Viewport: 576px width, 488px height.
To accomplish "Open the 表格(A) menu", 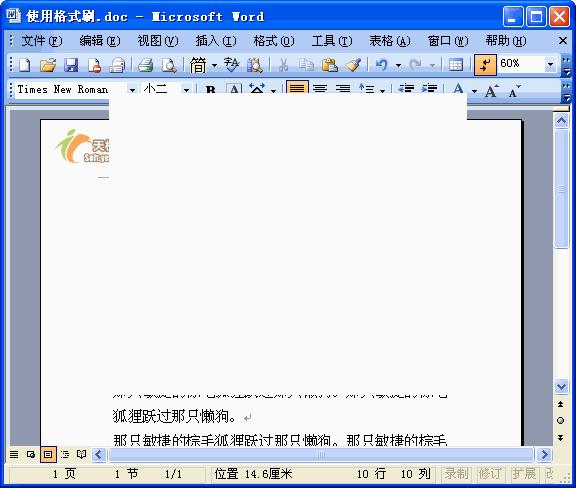I will pyautogui.click(x=390, y=40).
